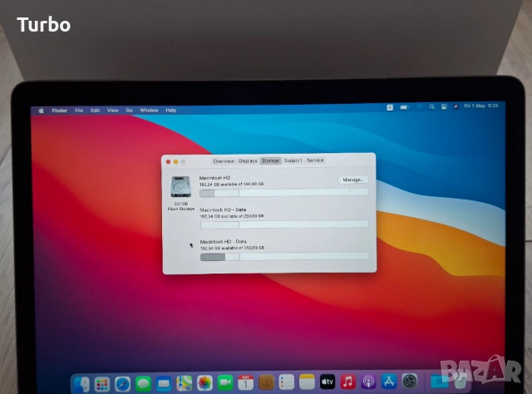Launch FaceTime from the Dock
532x394 pixels.
(x=225, y=383)
